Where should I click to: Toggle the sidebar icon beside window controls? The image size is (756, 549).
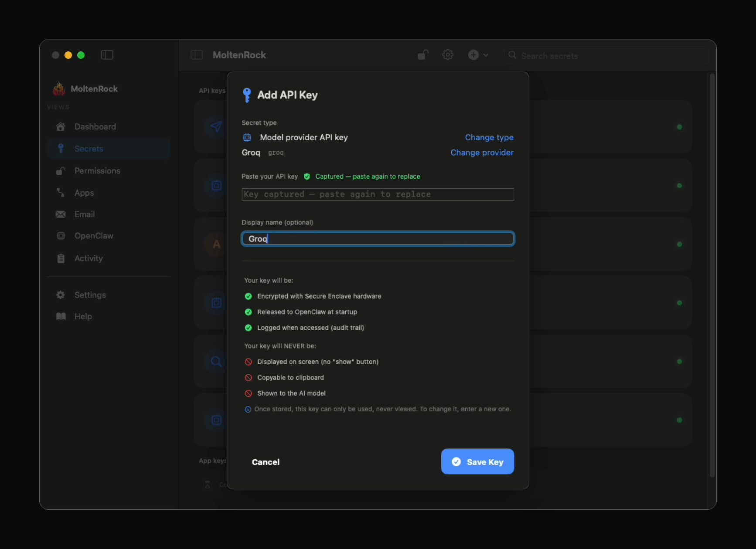(x=107, y=55)
